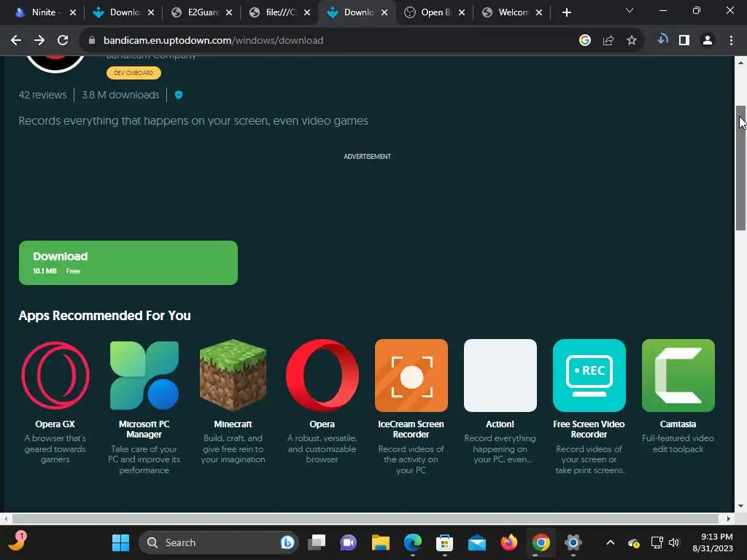Switch to the Welcome tab

tap(513, 12)
